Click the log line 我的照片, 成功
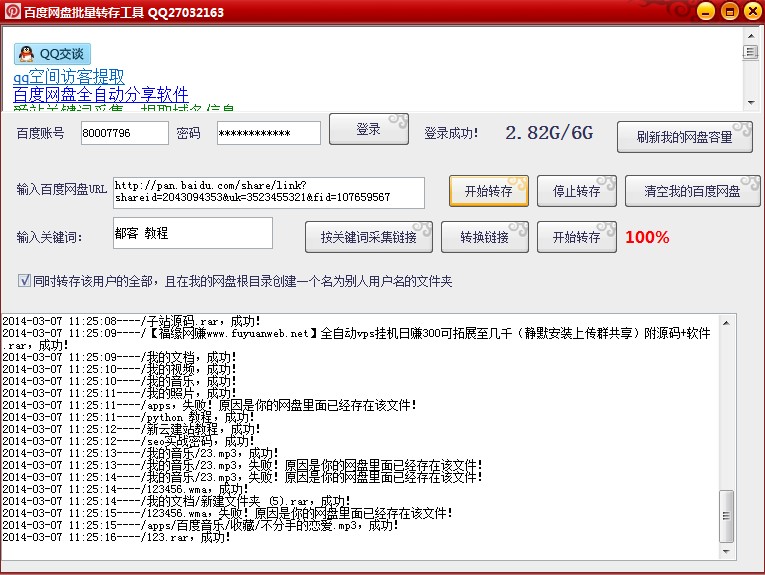765x575 pixels. point(120,393)
